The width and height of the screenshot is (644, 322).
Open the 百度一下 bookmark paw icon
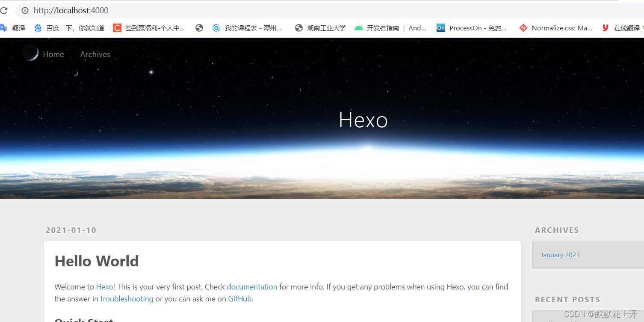(x=38, y=28)
